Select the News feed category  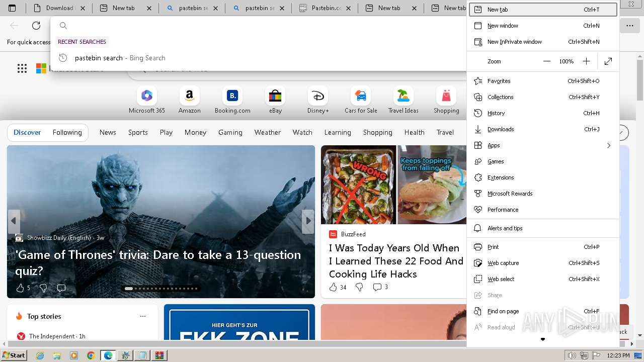[x=108, y=132]
